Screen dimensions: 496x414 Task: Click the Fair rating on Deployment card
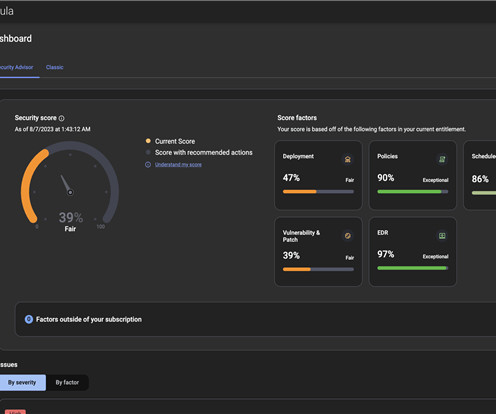coord(350,180)
